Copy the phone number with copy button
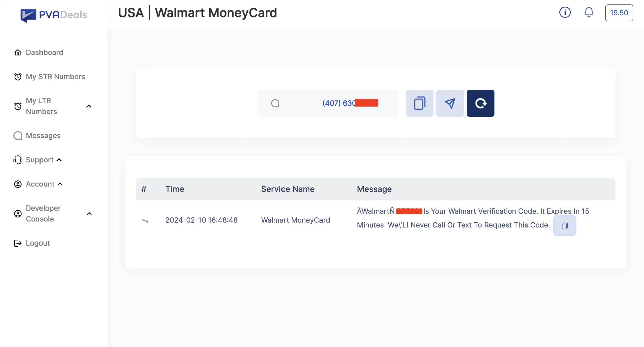The height and width of the screenshot is (347, 644). [420, 103]
